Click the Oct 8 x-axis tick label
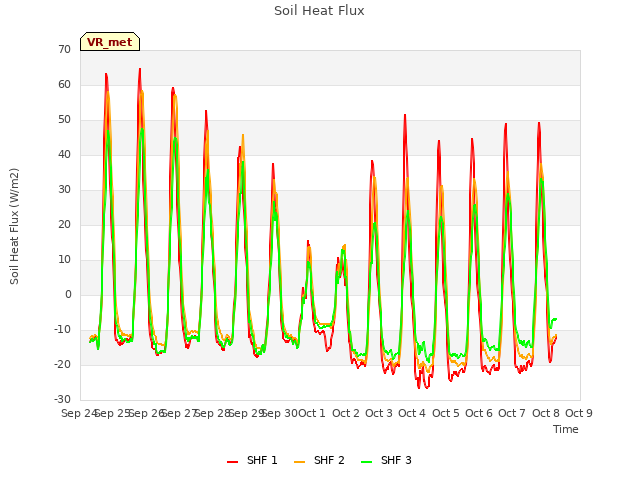The height and width of the screenshot is (480, 640). pyautogui.click(x=545, y=413)
